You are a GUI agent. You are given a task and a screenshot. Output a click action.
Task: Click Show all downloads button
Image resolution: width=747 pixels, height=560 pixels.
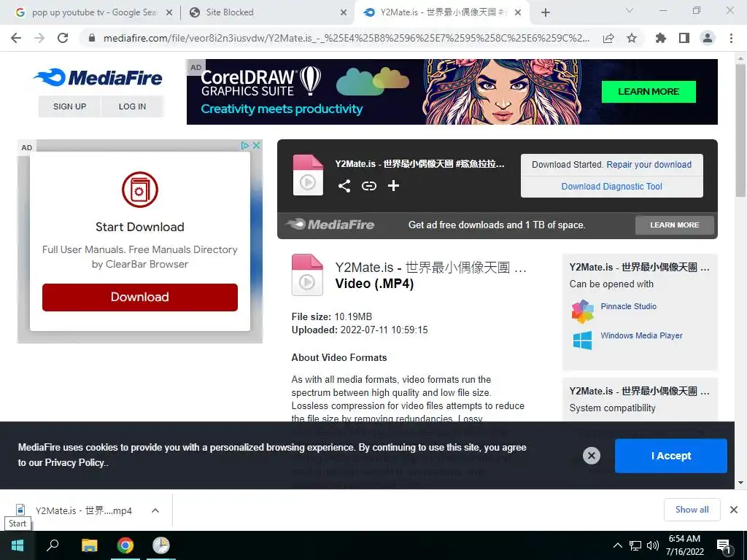tap(692, 510)
